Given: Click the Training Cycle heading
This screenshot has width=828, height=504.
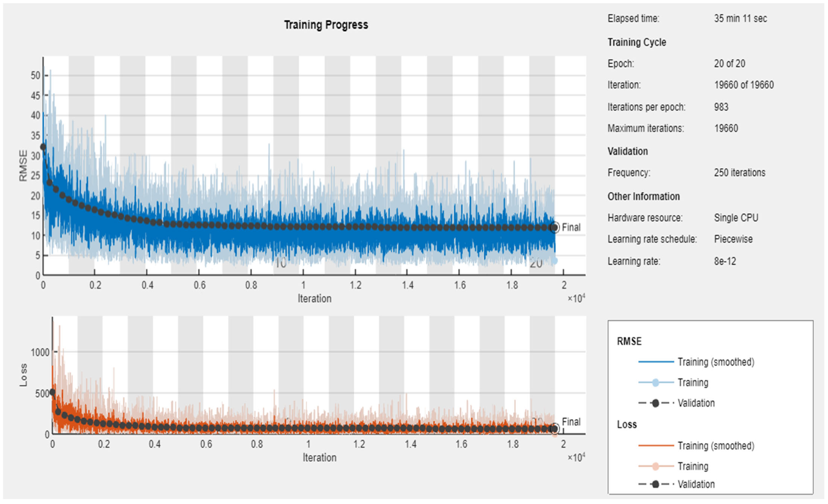Looking at the screenshot, I should pos(636,42).
